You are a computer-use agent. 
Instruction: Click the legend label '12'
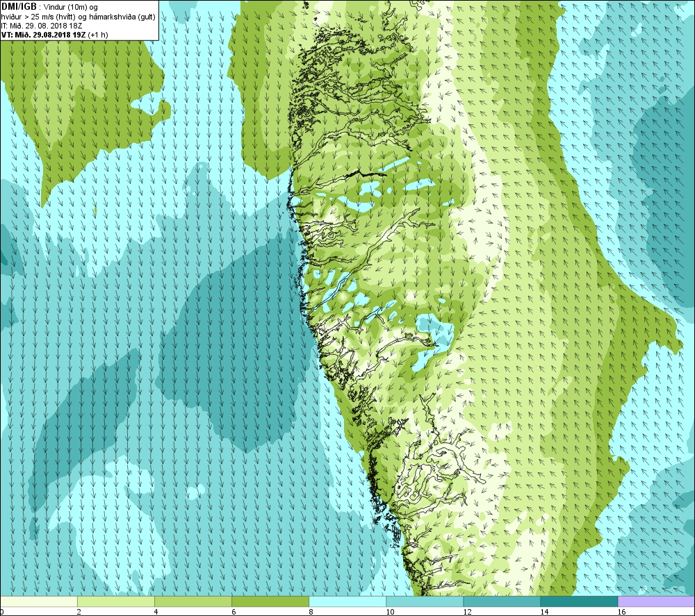tap(467, 612)
